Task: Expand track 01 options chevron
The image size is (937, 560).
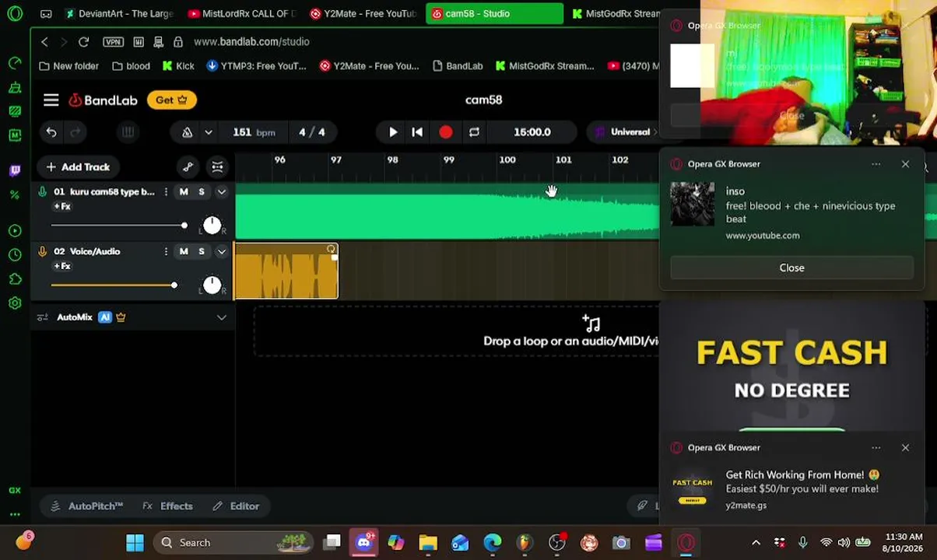Action: (222, 191)
